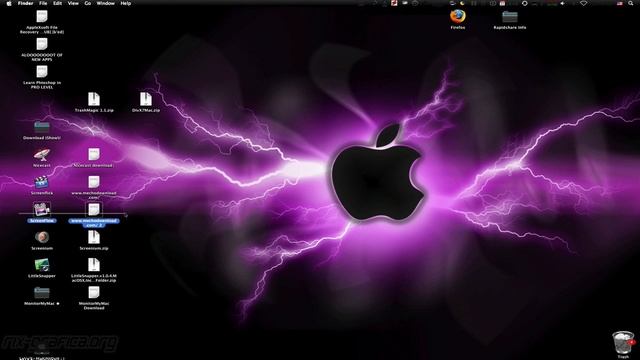The width and height of the screenshot is (640, 360).
Task: Click the "ScreenFlow" highlighted label
Action: pyautogui.click(x=42, y=221)
